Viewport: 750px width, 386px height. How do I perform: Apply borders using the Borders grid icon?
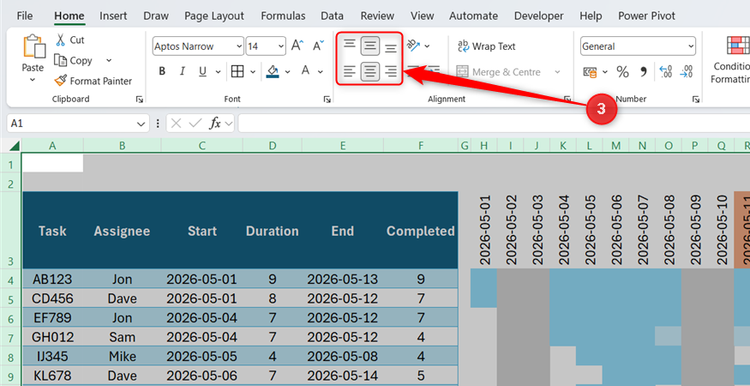pos(237,72)
